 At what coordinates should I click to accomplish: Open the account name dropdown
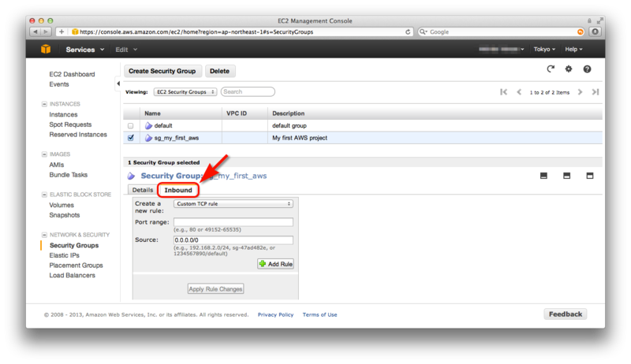(502, 49)
